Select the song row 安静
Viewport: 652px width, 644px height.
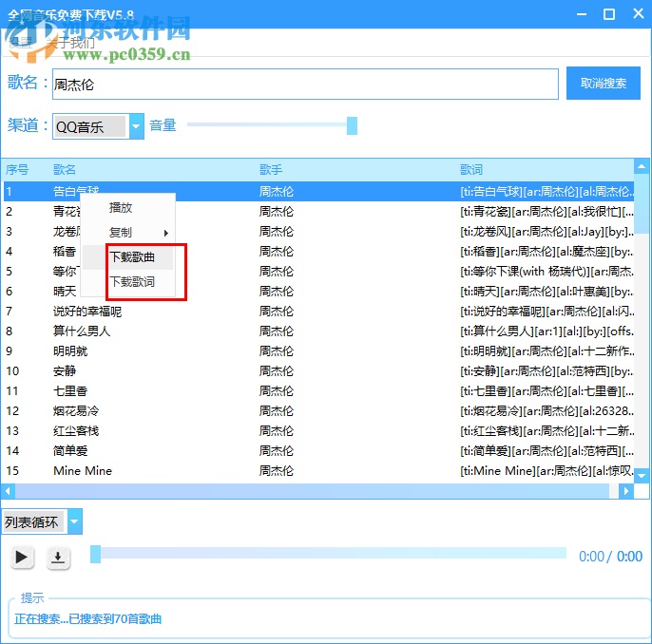pyautogui.click(x=318, y=371)
